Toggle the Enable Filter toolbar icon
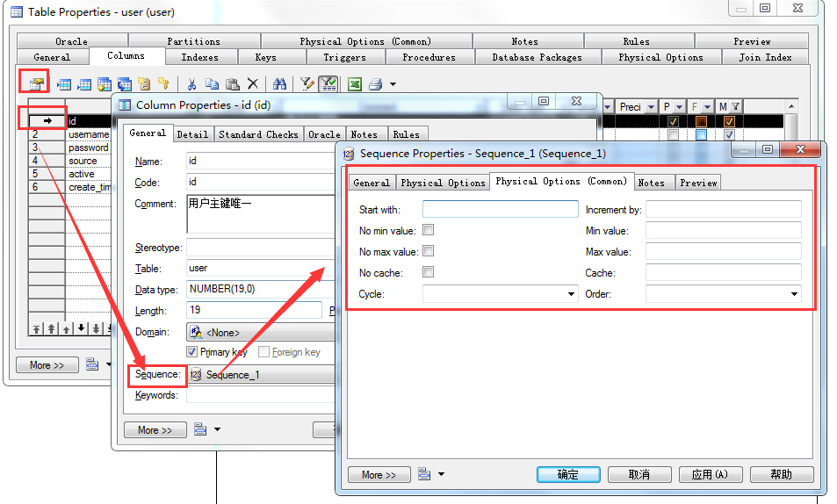The height and width of the screenshot is (504, 837). [328, 83]
